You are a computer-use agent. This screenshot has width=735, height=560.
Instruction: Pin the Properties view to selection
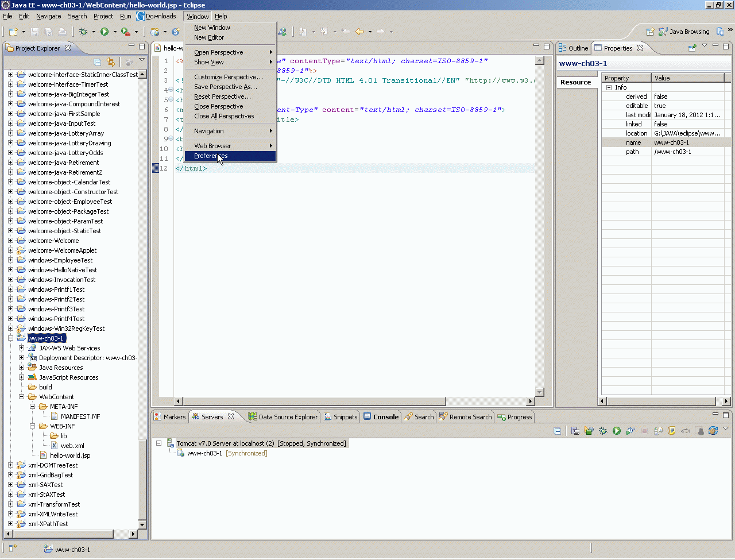click(693, 48)
